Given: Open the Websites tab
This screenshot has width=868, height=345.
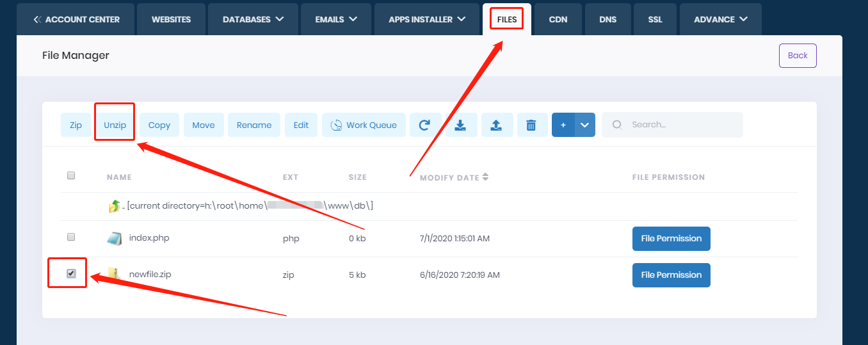Looking at the screenshot, I should (171, 19).
